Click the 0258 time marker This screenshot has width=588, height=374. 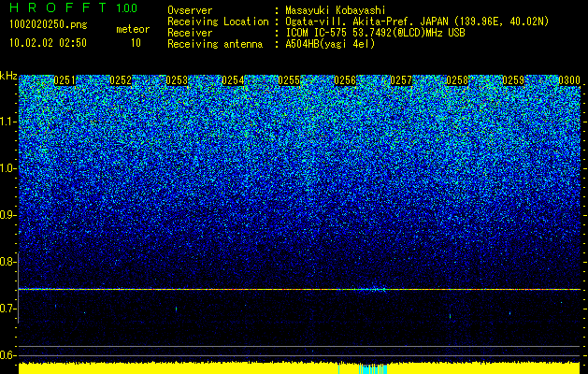click(457, 80)
